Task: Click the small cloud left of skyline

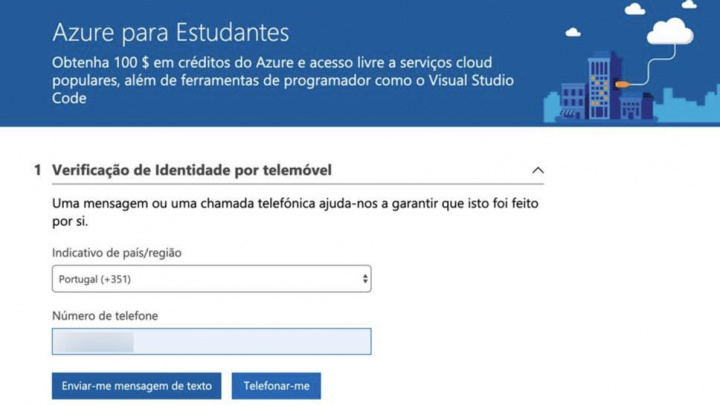Action: pos(572,33)
